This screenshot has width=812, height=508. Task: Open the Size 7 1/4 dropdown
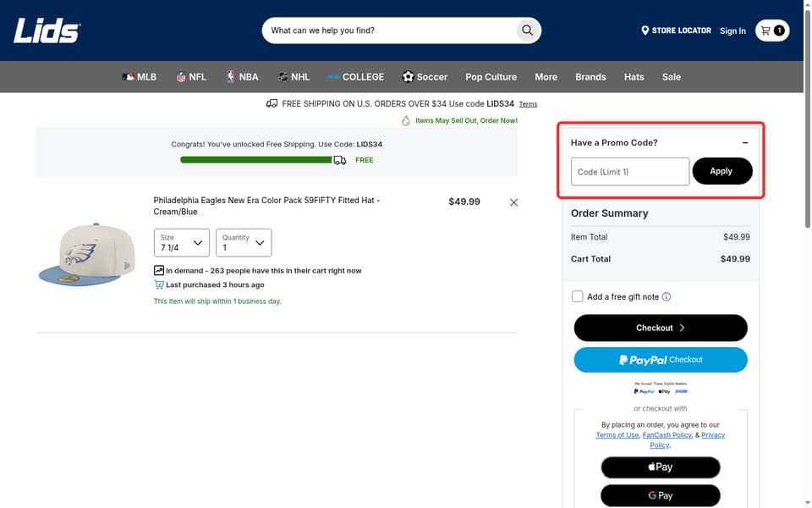click(x=182, y=243)
